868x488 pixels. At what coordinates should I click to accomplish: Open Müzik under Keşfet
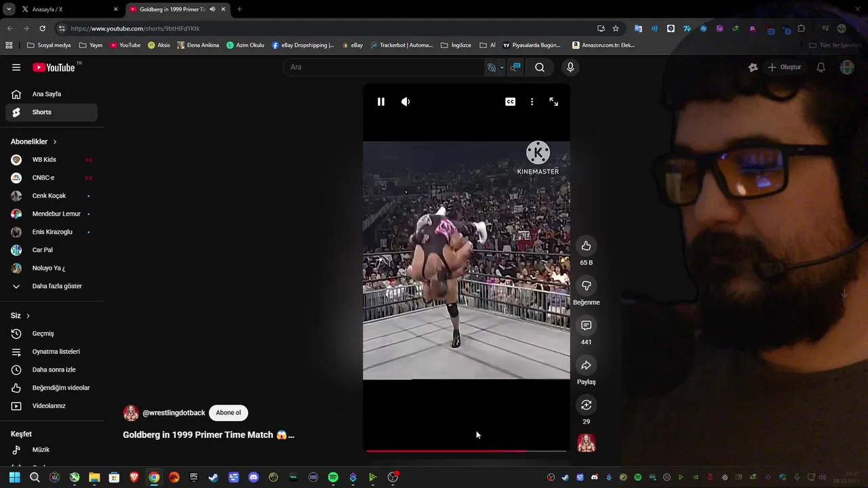(x=52, y=450)
